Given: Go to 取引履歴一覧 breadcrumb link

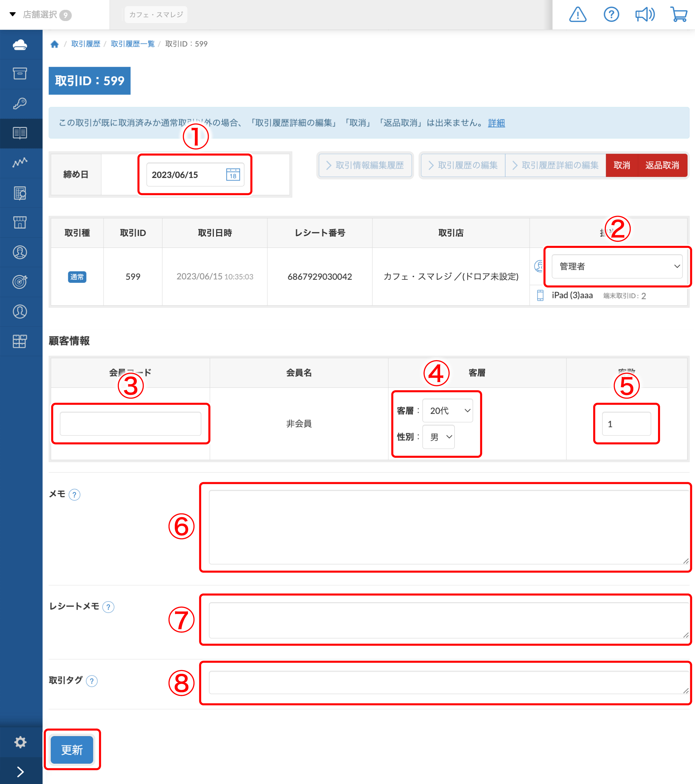Looking at the screenshot, I should [x=132, y=44].
